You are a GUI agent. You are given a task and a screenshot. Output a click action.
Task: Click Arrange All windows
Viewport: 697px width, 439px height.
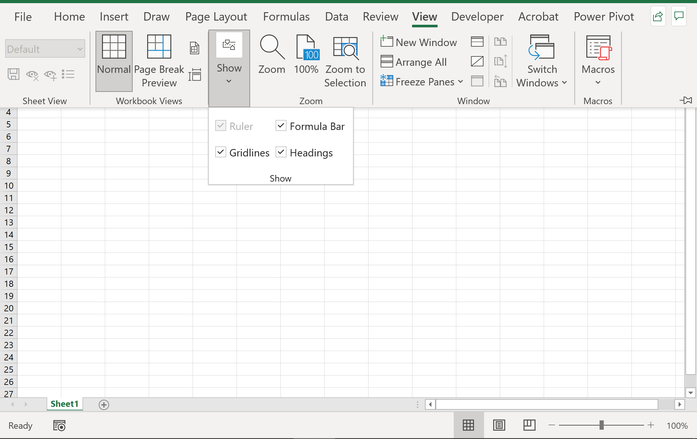pyautogui.click(x=413, y=62)
